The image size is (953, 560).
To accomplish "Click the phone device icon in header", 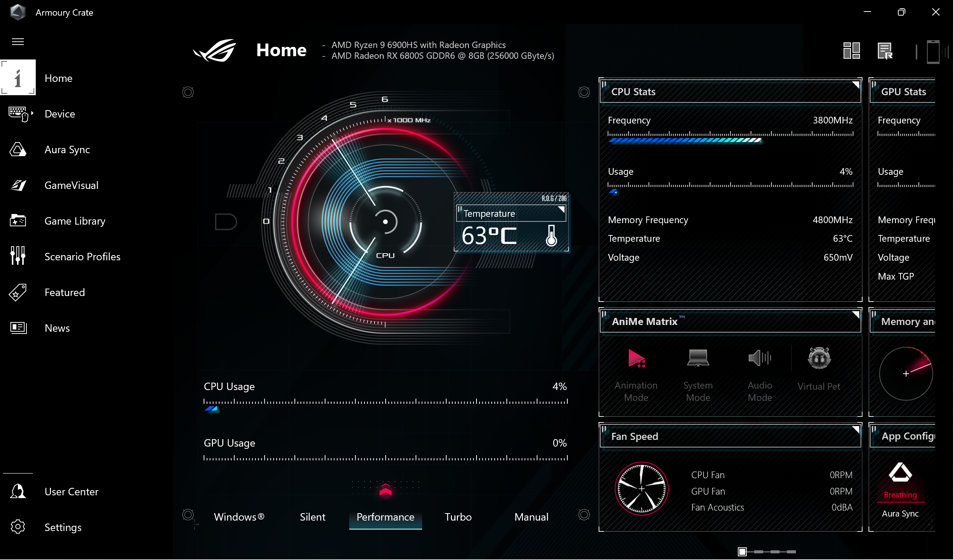I will (x=933, y=51).
